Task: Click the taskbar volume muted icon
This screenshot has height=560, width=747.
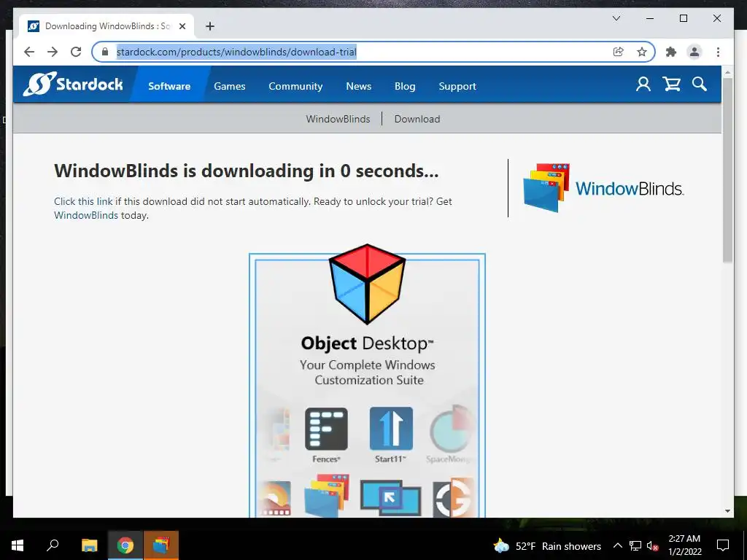Action: tap(653, 545)
